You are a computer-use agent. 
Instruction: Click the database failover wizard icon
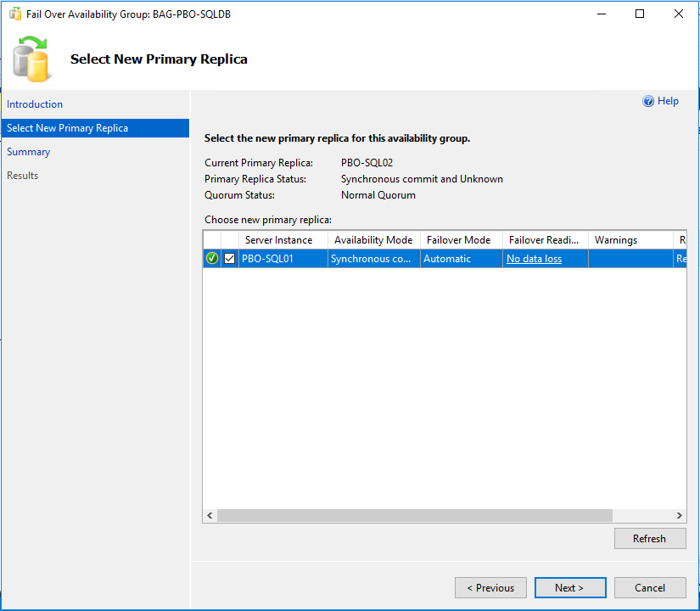tap(31, 59)
